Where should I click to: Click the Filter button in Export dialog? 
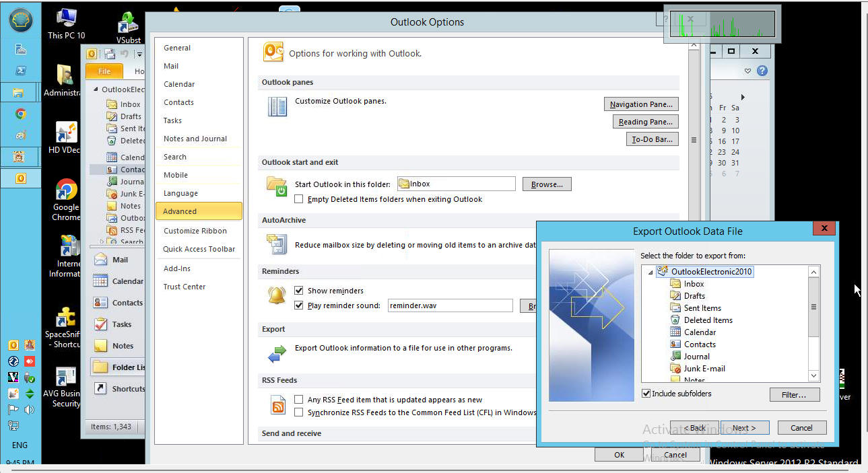795,395
